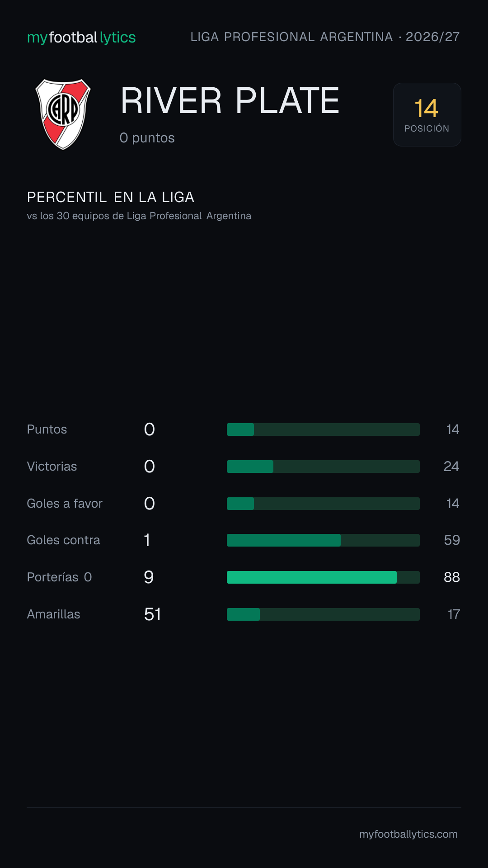The height and width of the screenshot is (868, 488).
Task: Select the Victorias stat label
Action: tap(52, 467)
